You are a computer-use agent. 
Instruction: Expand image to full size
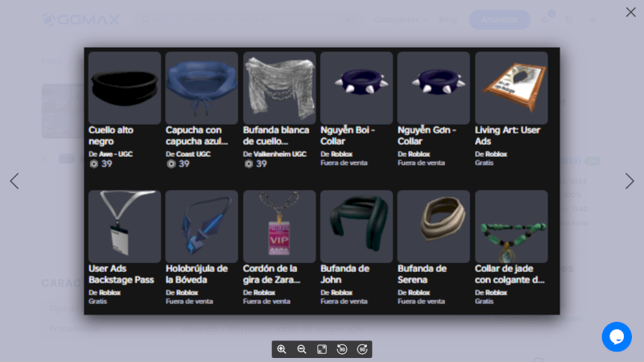[322, 349]
